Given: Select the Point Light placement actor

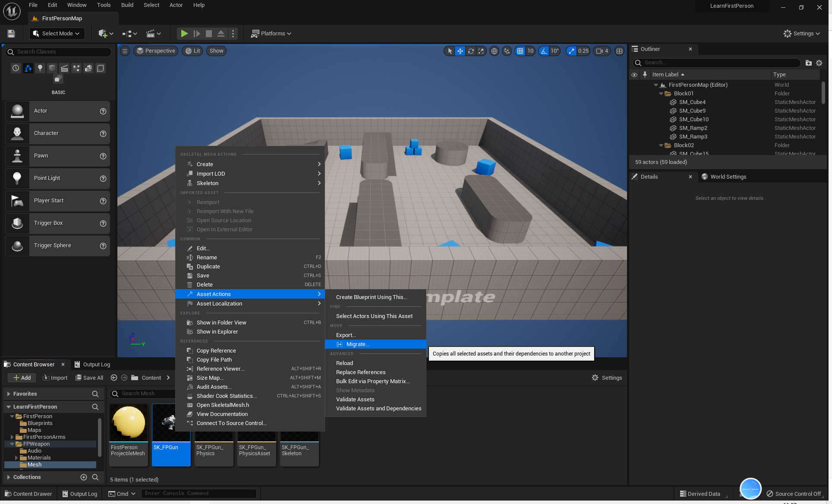Looking at the screenshot, I should click(57, 178).
